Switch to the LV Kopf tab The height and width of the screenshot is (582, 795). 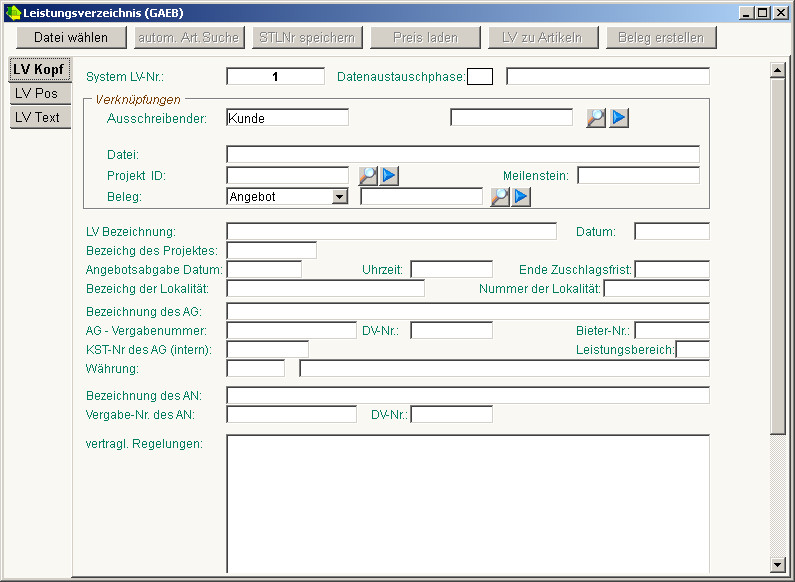[x=40, y=69]
